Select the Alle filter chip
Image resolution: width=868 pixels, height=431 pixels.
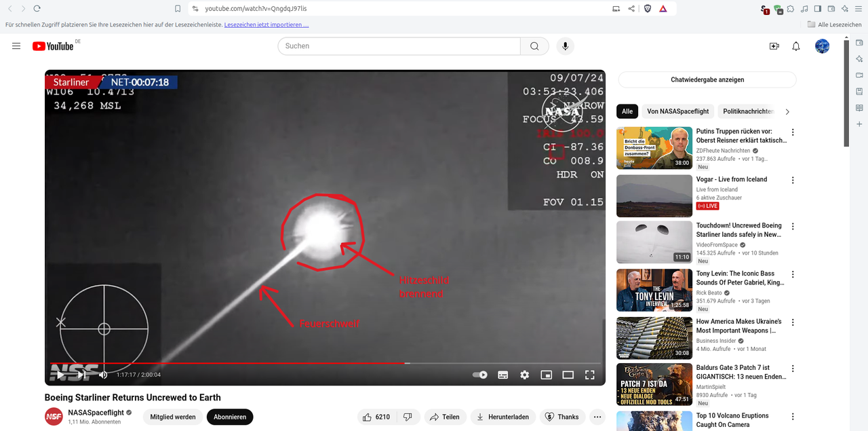(627, 111)
